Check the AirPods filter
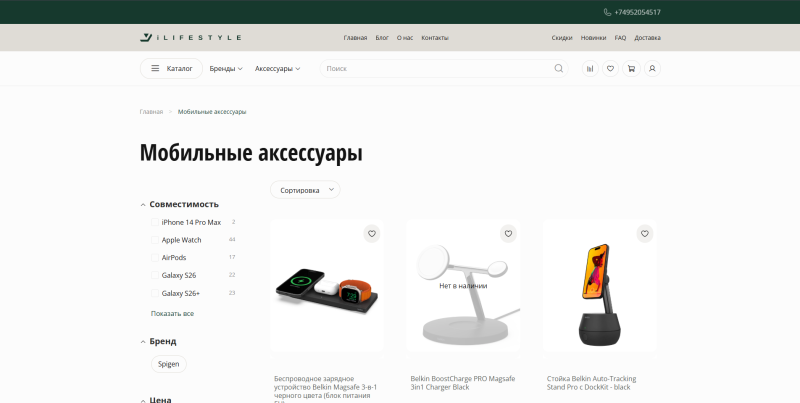Image resolution: width=800 pixels, height=403 pixels. [x=155, y=258]
